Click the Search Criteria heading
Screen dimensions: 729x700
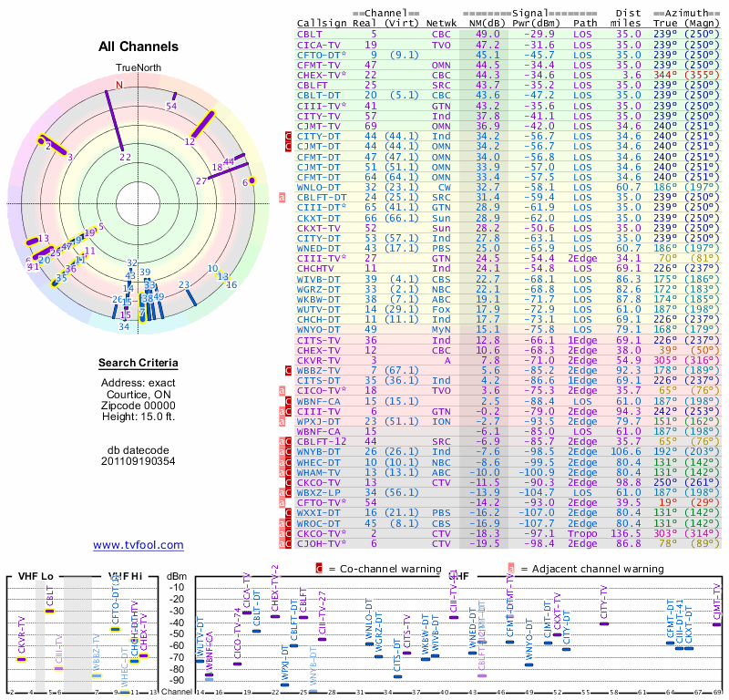point(139,363)
